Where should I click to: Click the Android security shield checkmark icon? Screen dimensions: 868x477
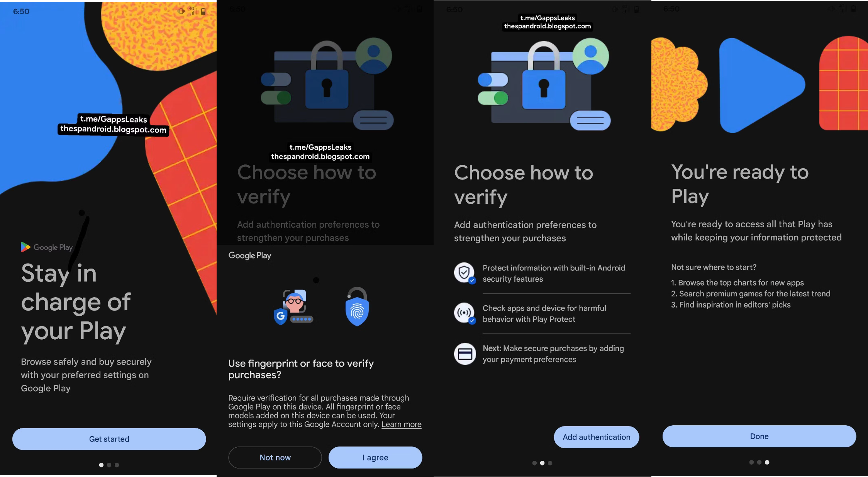point(464,272)
